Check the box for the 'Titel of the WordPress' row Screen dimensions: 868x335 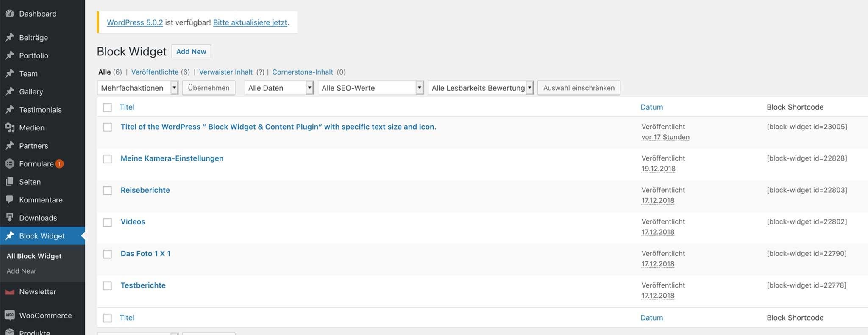click(108, 127)
